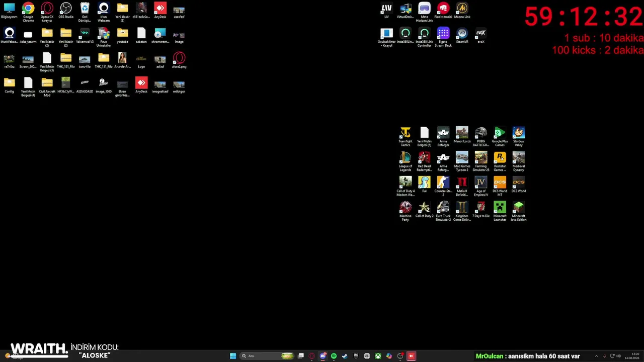The width and height of the screenshot is (644, 362).
Task: Select the Red Dead Redemption shortcut
Action: tap(424, 162)
